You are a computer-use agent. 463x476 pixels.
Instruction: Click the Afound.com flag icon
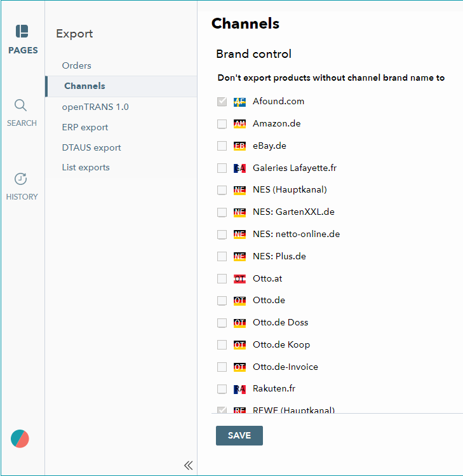tap(239, 102)
